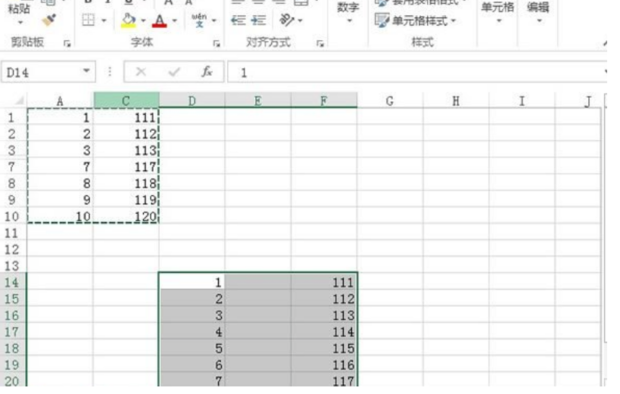Expand the Name Box dropdown arrow
This screenshot has width=620, height=394.
pyautogui.click(x=86, y=71)
